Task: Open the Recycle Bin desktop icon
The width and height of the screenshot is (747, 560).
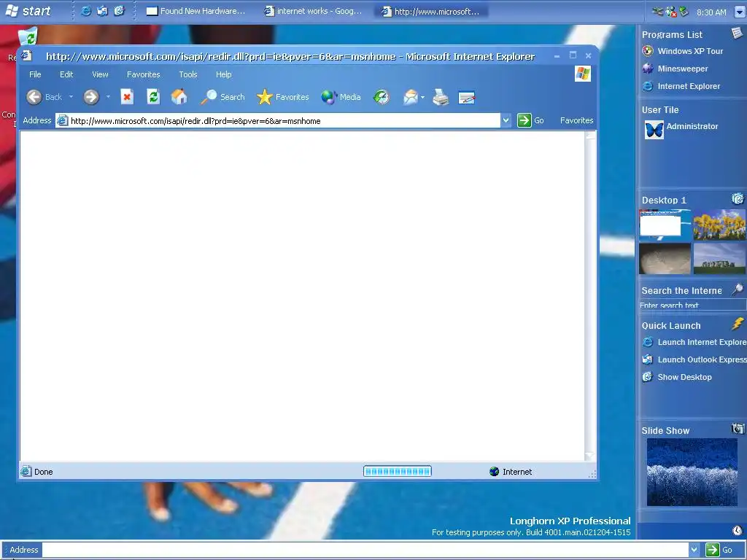Action: (28, 37)
